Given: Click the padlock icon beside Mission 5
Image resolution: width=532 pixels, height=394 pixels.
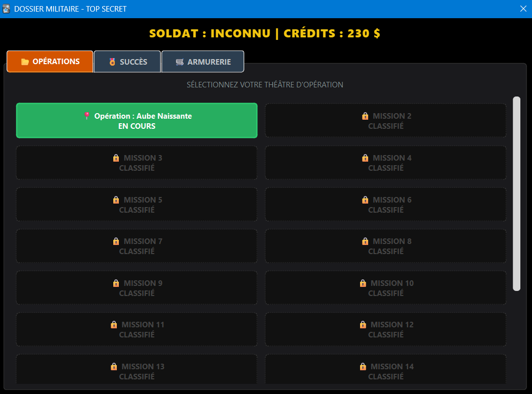Looking at the screenshot, I should click(116, 200).
